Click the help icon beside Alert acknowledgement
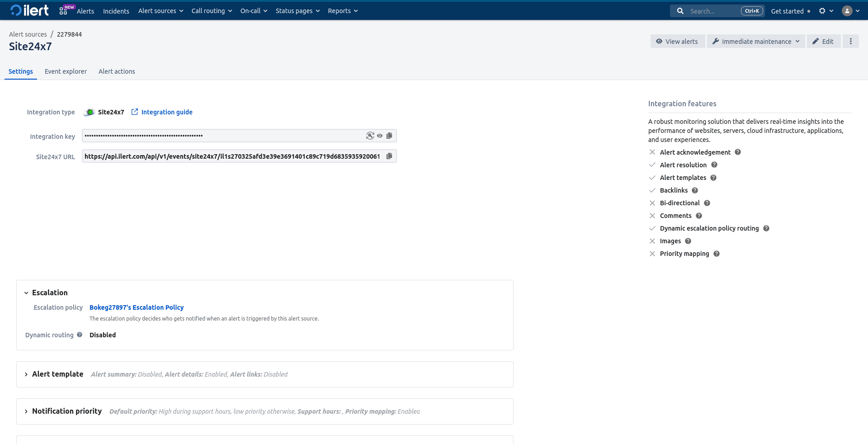 click(x=738, y=152)
